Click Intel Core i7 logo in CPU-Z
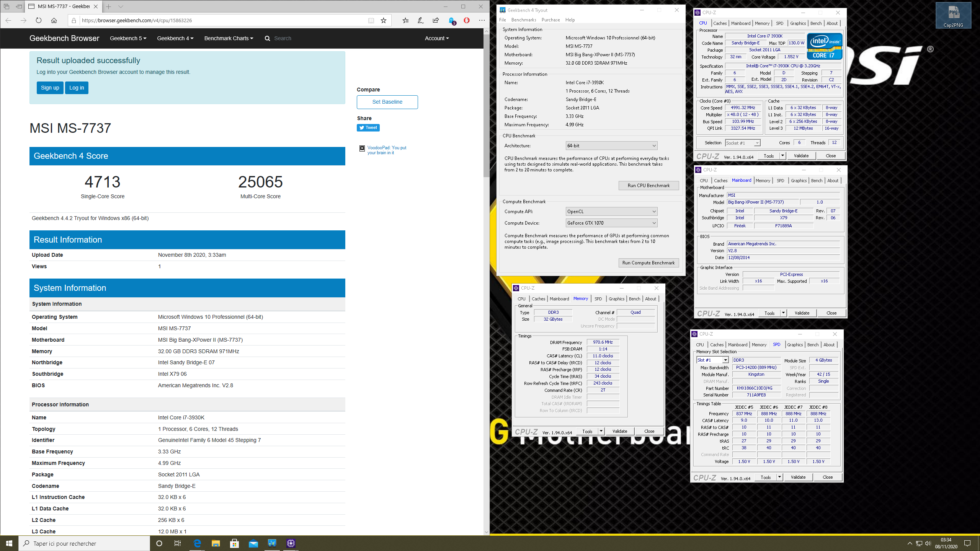980x551 pixels. click(x=825, y=46)
